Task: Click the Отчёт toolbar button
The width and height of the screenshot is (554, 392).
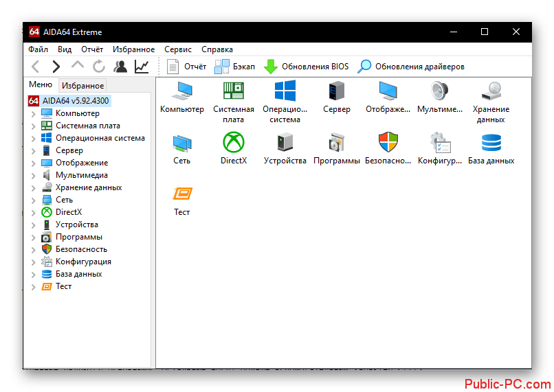Action: [186, 67]
